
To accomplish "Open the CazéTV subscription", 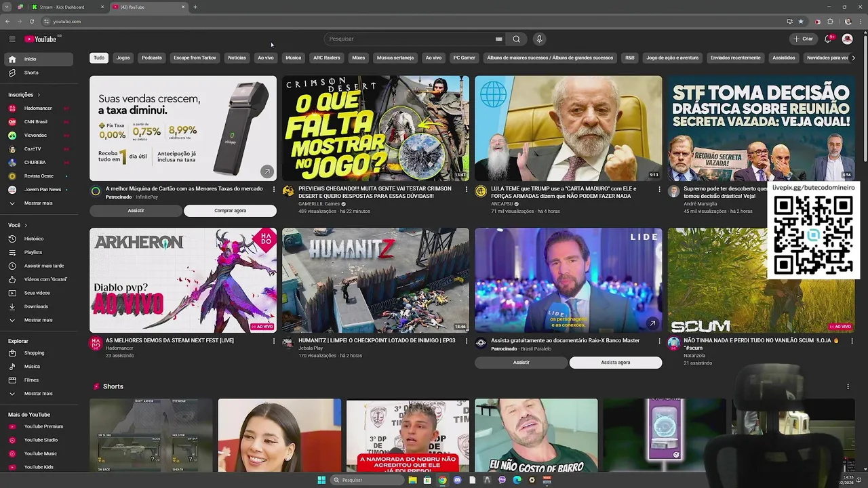I will [40, 148].
